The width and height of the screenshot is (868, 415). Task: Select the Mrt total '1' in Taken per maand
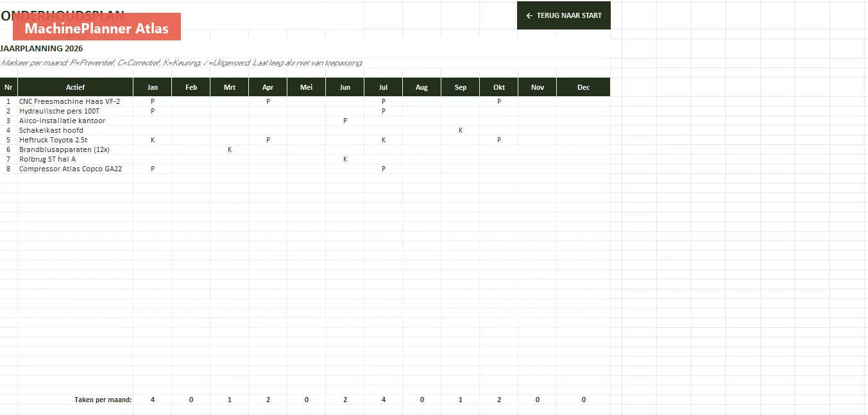229,400
